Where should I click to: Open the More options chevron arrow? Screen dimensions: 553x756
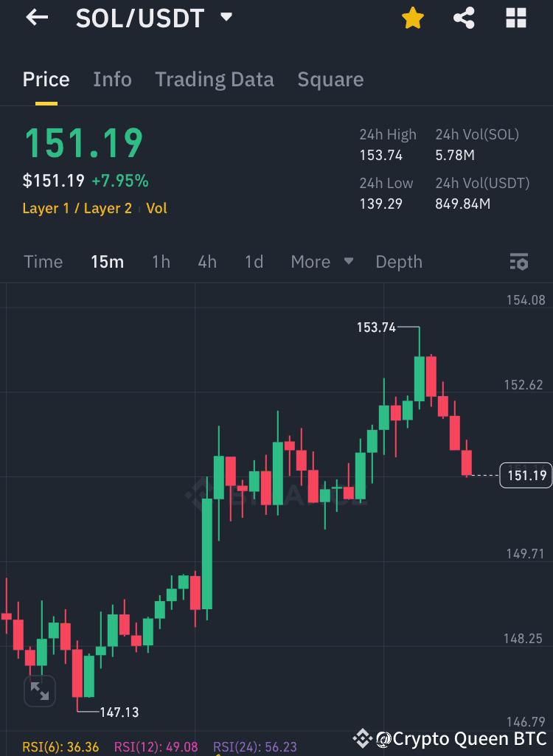(x=347, y=262)
